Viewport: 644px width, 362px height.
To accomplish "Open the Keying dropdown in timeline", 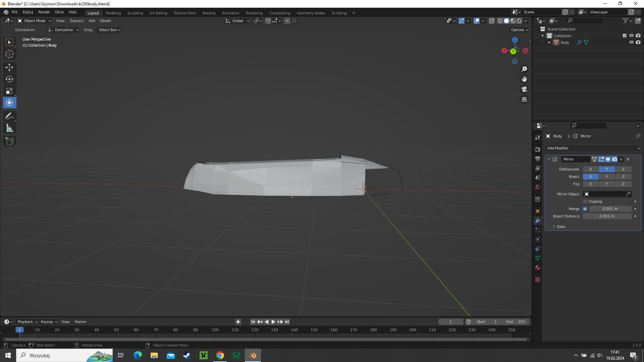I will point(49,322).
